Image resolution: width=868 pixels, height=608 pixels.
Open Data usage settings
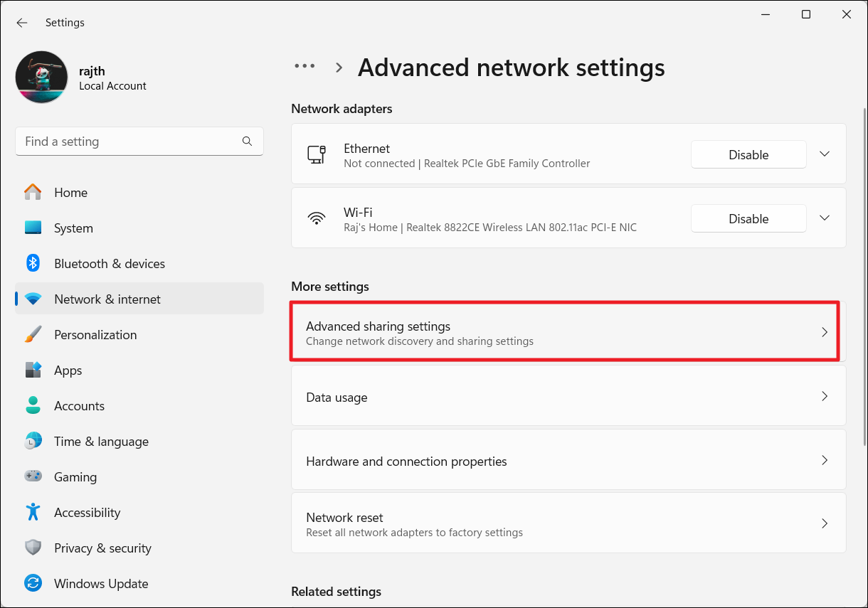tap(568, 397)
